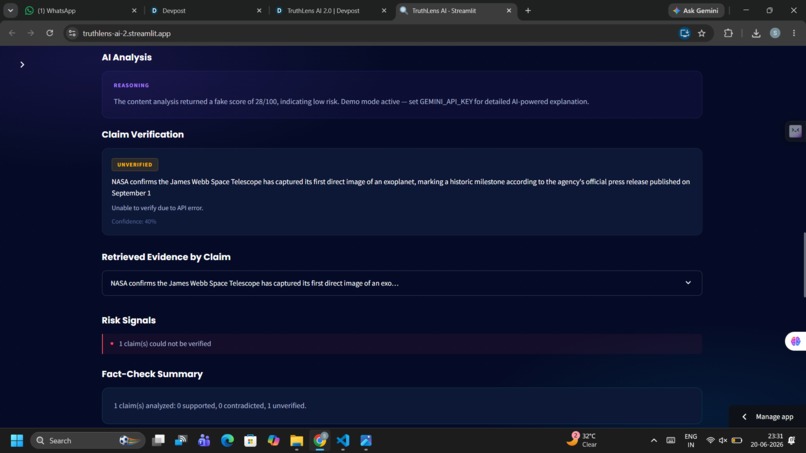Open the clock and date 23:31

pyautogui.click(x=766, y=441)
